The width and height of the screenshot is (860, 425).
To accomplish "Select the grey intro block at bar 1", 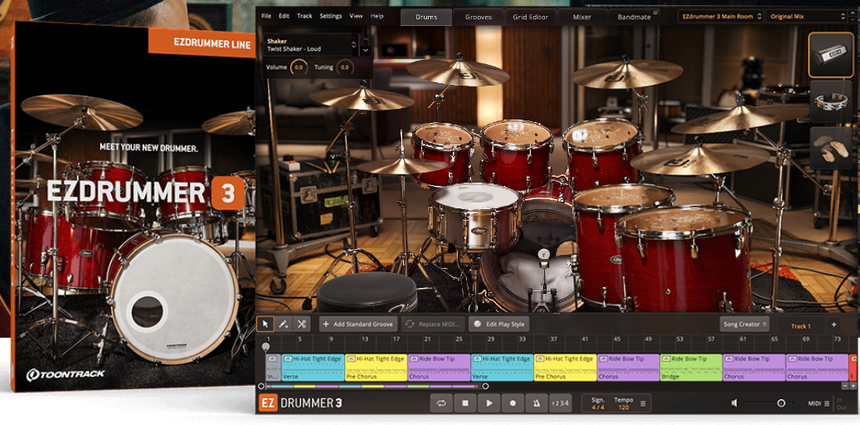I will coord(273,367).
